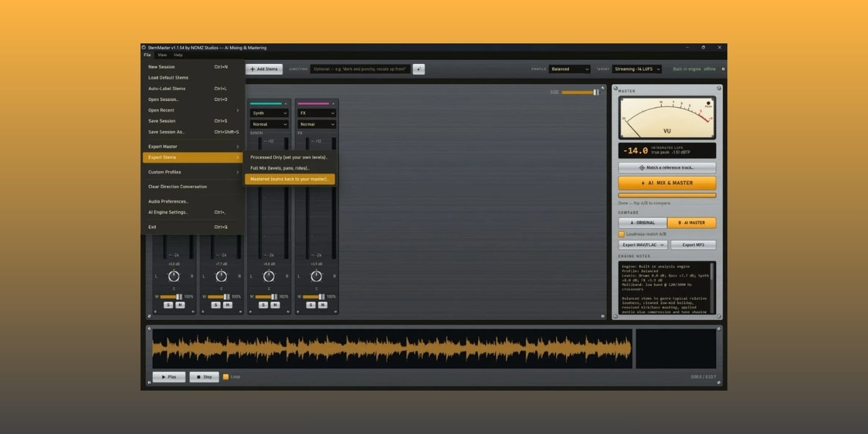This screenshot has height=434, width=868.
Task: Click Open Session menu entry
Action: coord(193,99)
